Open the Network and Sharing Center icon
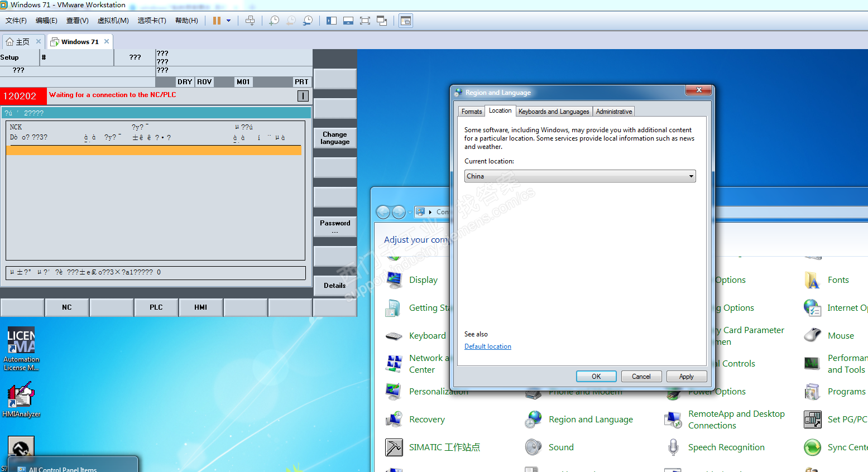This screenshot has height=472, width=868. pos(394,364)
